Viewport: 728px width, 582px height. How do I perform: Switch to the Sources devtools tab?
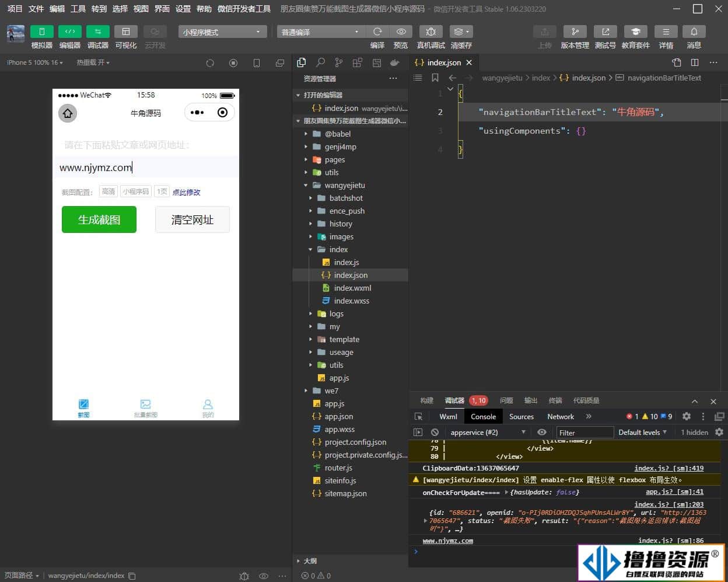tap(521, 416)
